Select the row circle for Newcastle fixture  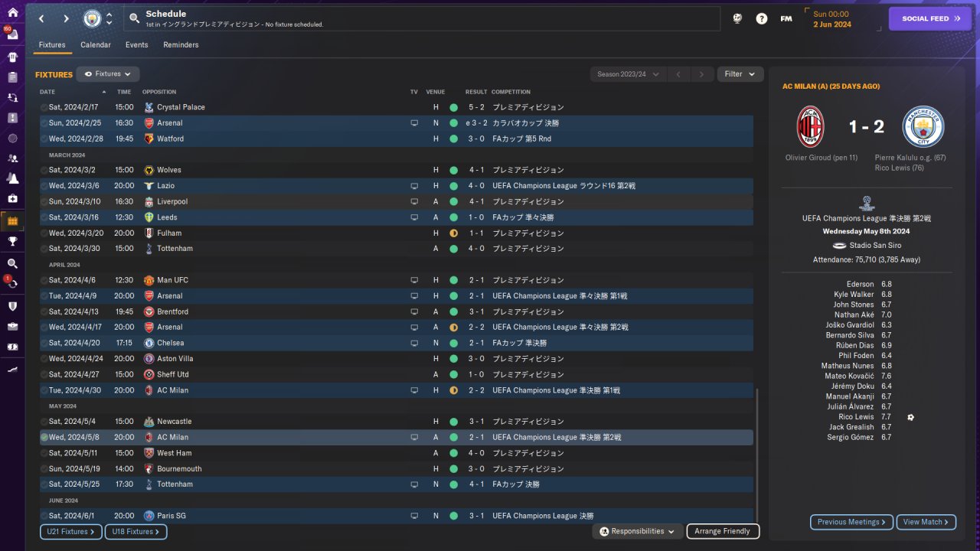(x=44, y=422)
